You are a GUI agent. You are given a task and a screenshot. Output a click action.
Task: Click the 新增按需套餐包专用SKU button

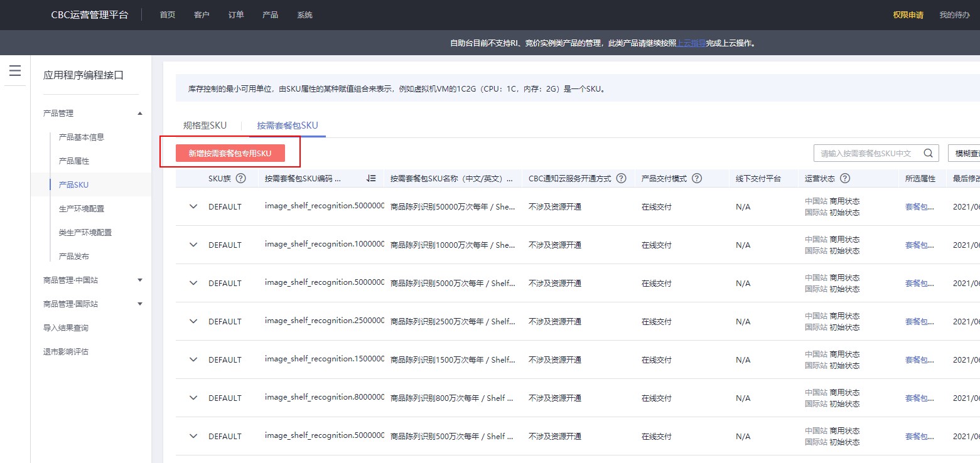tap(230, 153)
